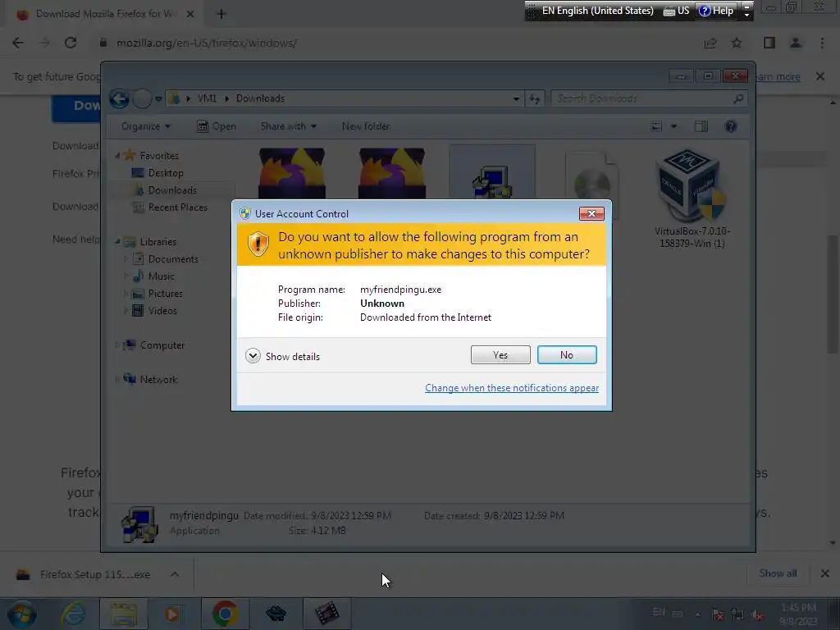Open recent locations dropdown in Explorer

[158, 98]
